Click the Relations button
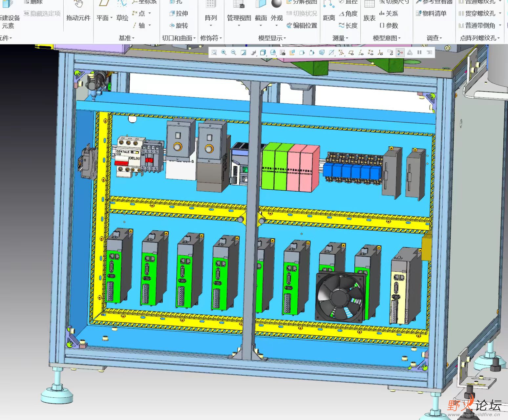 [x=389, y=13]
